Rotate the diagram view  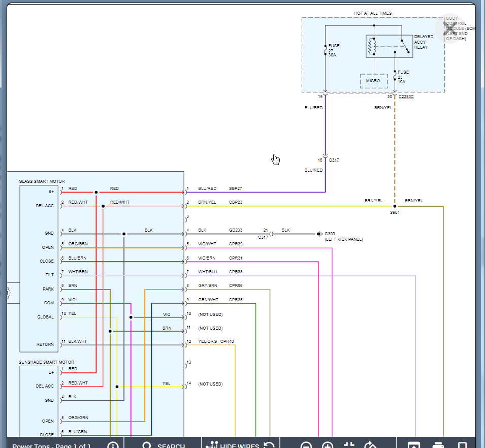point(370,445)
